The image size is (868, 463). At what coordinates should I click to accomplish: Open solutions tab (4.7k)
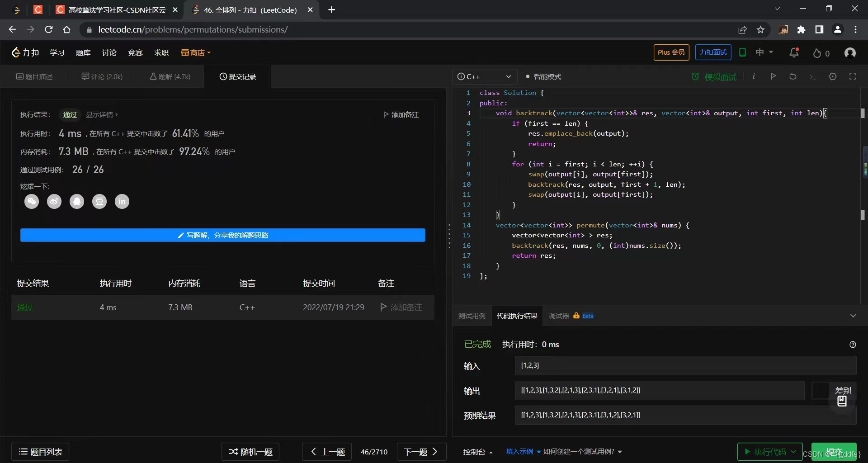[170, 77]
